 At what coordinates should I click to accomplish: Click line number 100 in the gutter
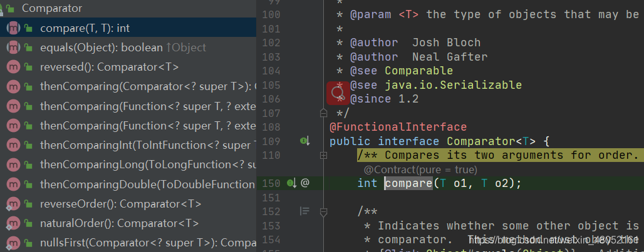click(271, 15)
